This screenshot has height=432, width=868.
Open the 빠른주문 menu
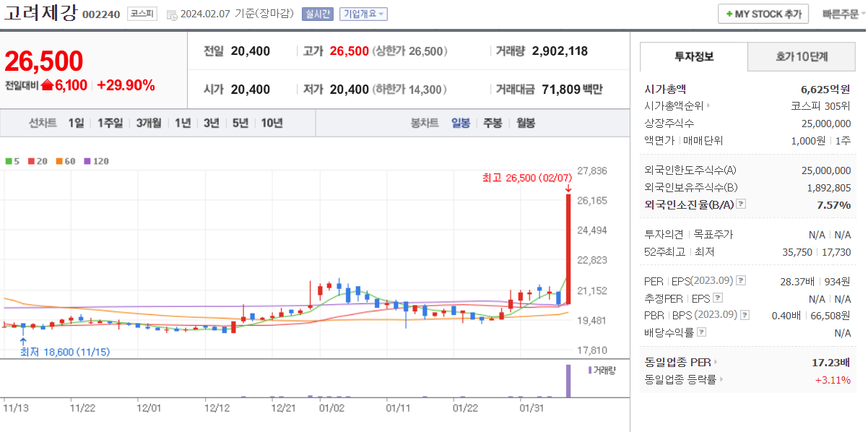(843, 14)
